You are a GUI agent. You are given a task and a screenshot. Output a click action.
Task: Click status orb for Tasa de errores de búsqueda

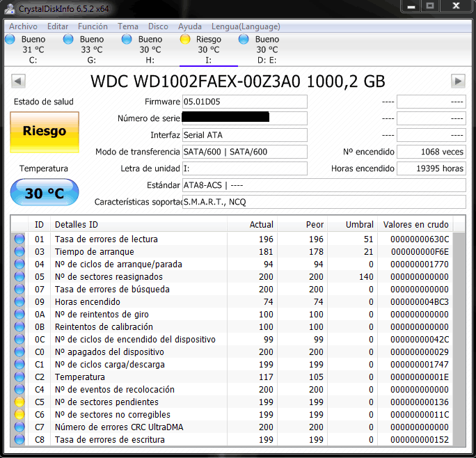[x=19, y=289]
